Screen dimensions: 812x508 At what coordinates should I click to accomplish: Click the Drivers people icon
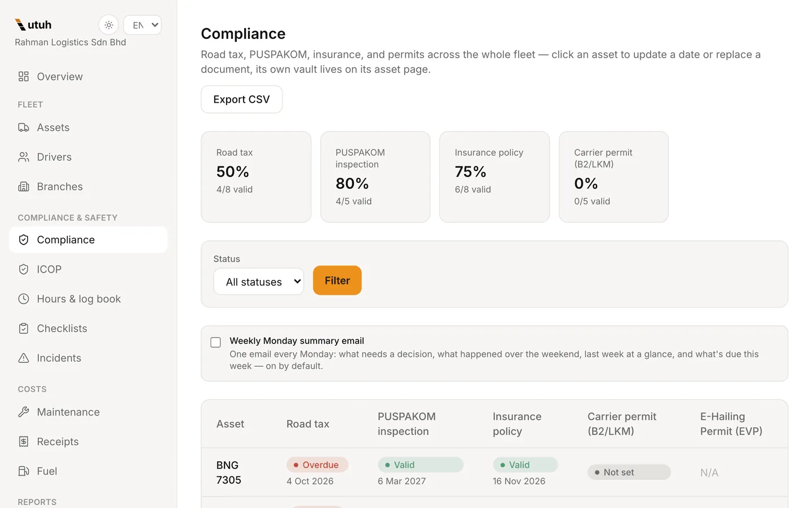(x=24, y=157)
